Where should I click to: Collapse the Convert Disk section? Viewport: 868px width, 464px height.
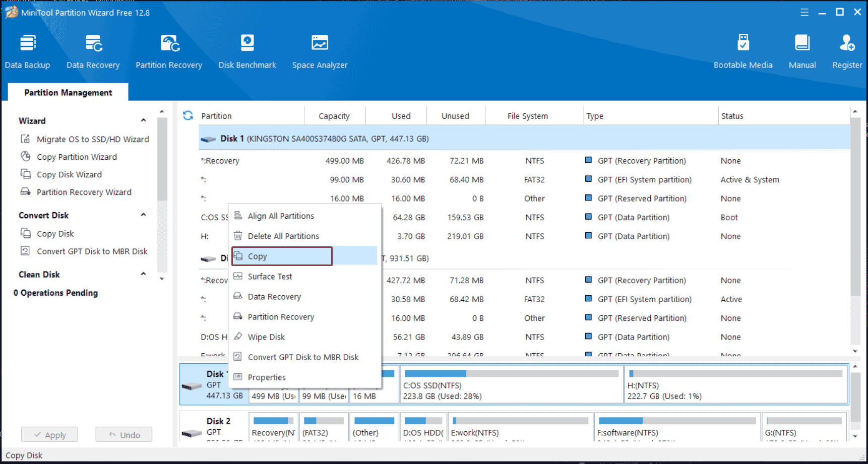143,215
